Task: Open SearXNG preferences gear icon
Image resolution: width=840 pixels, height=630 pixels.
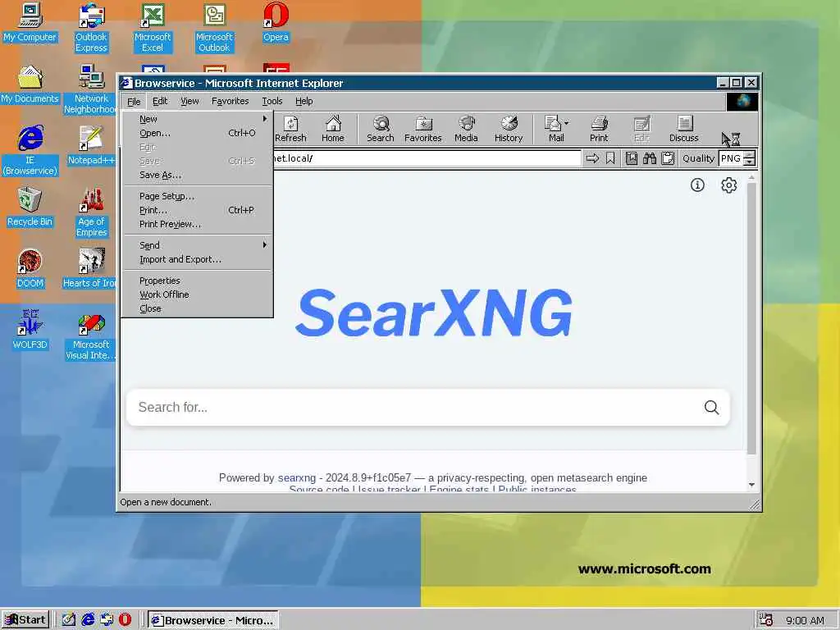Action: [728, 185]
